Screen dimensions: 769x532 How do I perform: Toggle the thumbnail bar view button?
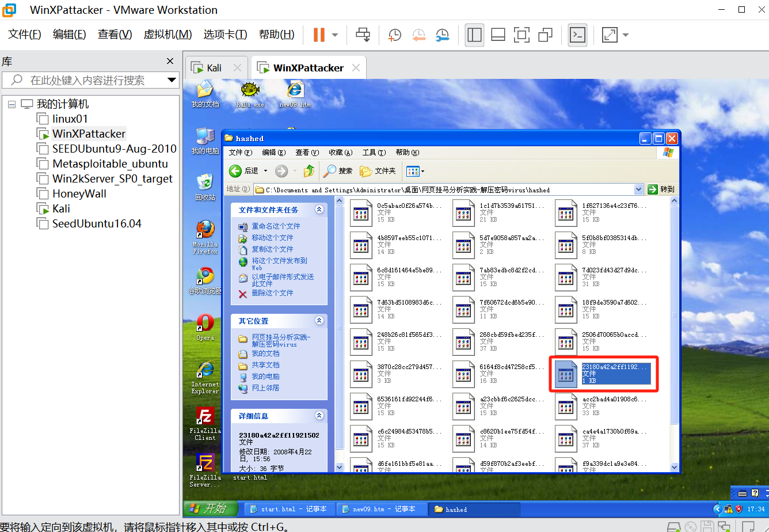[x=498, y=35]
